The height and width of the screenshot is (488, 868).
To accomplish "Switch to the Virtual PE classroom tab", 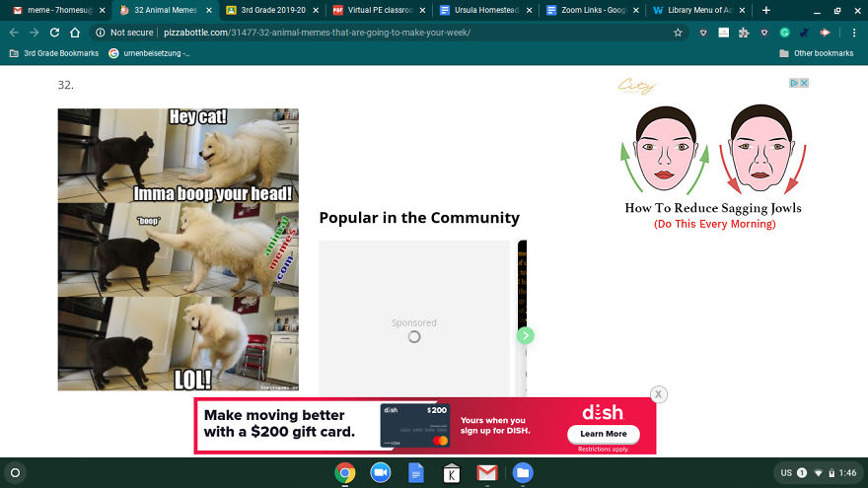I will (375, 10).
